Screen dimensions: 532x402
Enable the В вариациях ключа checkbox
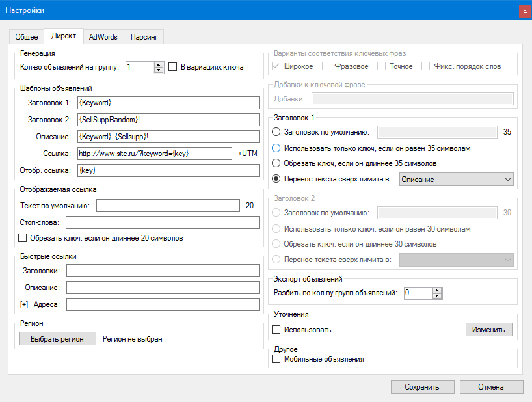(x=173, y=66)
